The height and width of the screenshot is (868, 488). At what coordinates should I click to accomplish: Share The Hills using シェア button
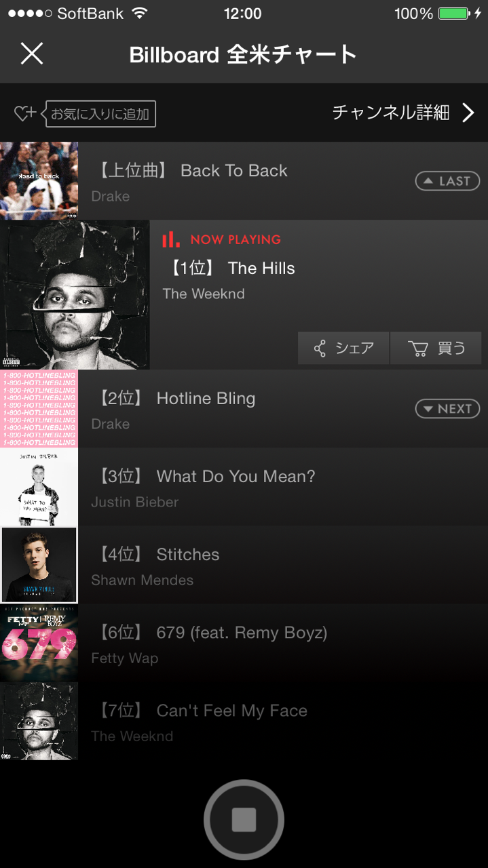point(343,349)
